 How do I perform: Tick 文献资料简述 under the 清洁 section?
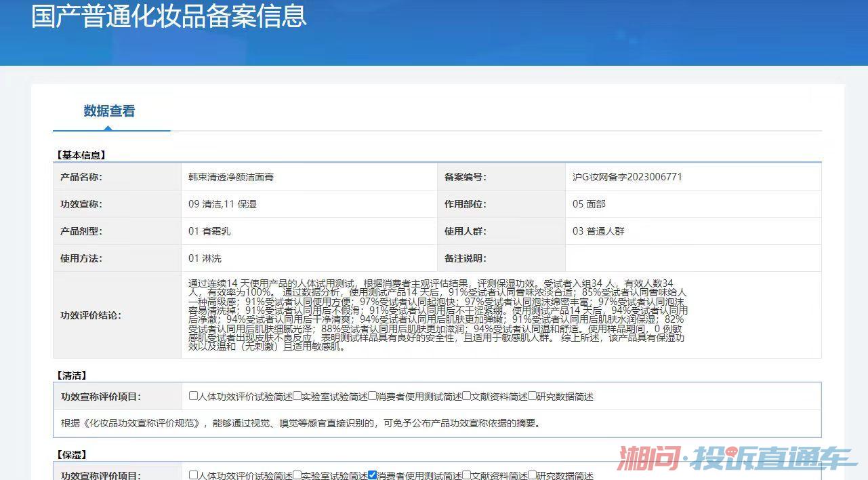click(466, 396)
